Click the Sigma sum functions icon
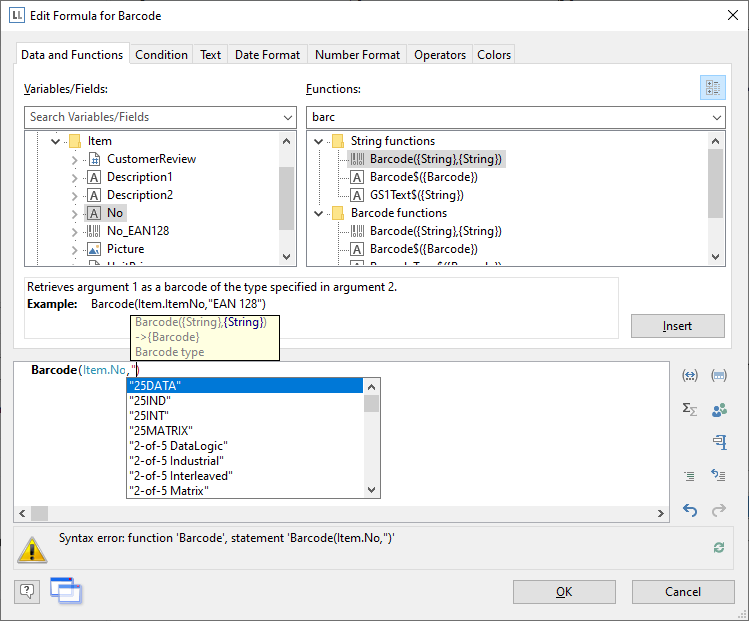Viewport: 749px width, 621px height. pos(689,409)
